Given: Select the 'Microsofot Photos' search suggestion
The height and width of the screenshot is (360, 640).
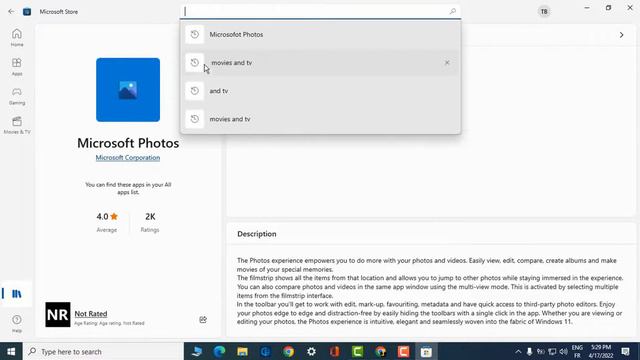Looking at the screenshot, I should tap(320, 35).
